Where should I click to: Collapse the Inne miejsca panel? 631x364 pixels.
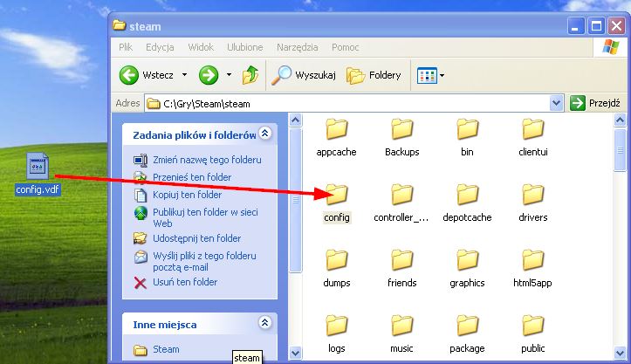click(264, 323)
